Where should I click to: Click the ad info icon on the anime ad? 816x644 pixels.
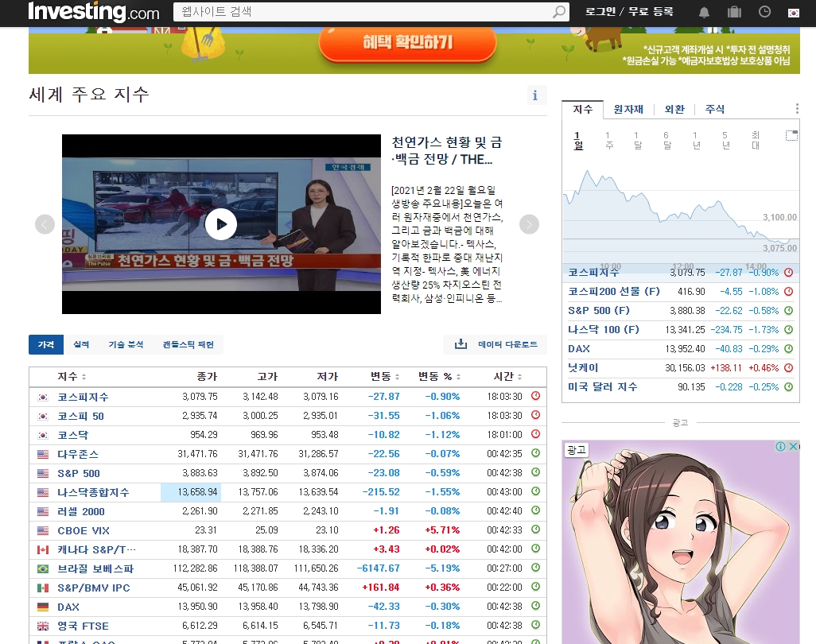click(781, 446)
